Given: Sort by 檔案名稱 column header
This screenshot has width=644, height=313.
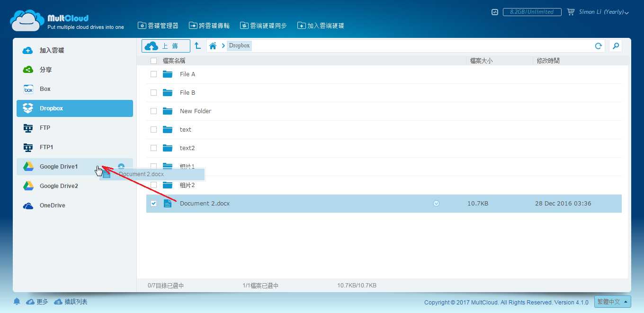Looking at the screenshot, I should click(174, 61).
